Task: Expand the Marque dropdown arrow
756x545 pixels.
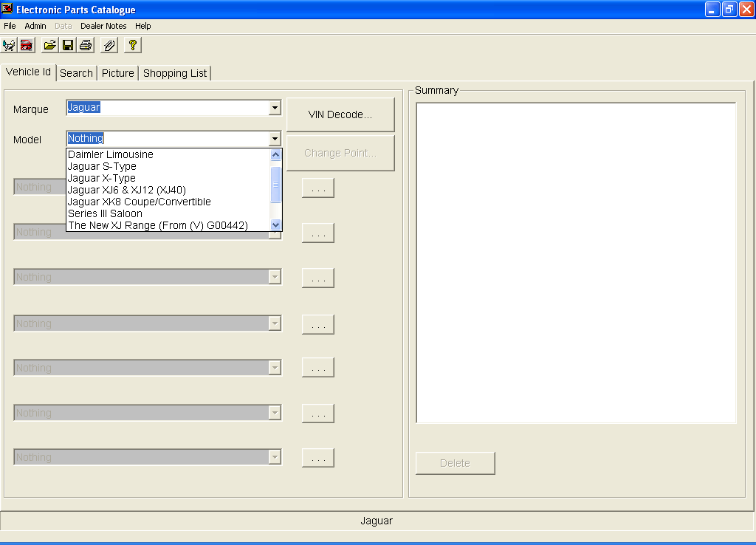Action: pyautogui.click(x=275, y=108)
